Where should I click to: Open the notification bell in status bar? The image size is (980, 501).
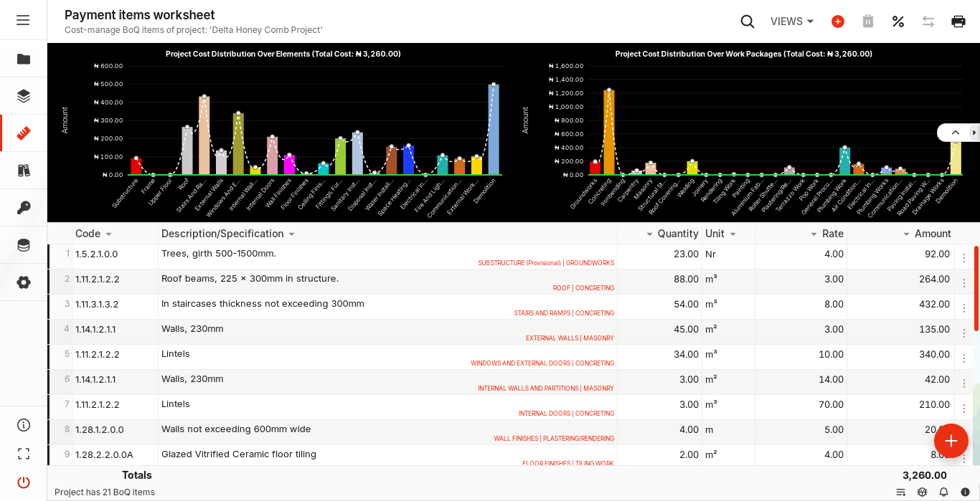[944, 492]
